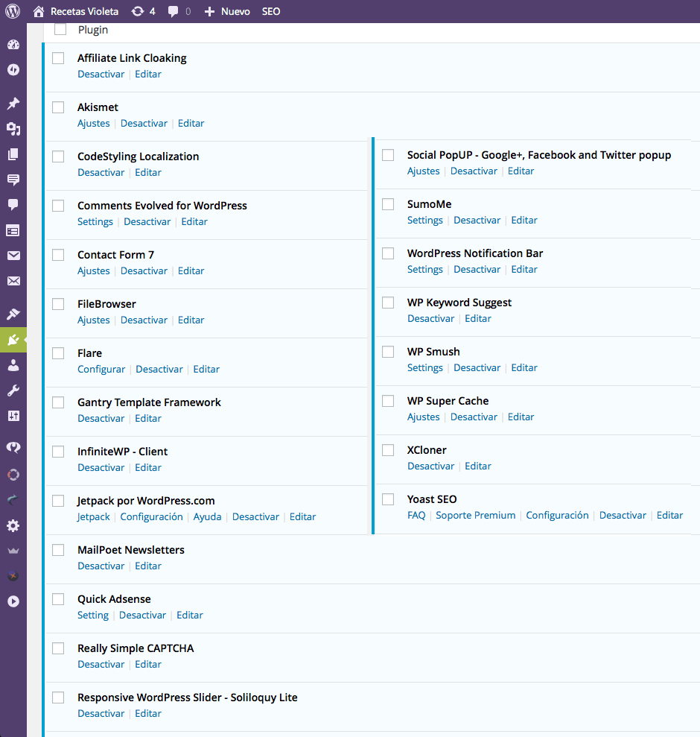Collapse the sidebar menu with the play icon

[13, 601]
